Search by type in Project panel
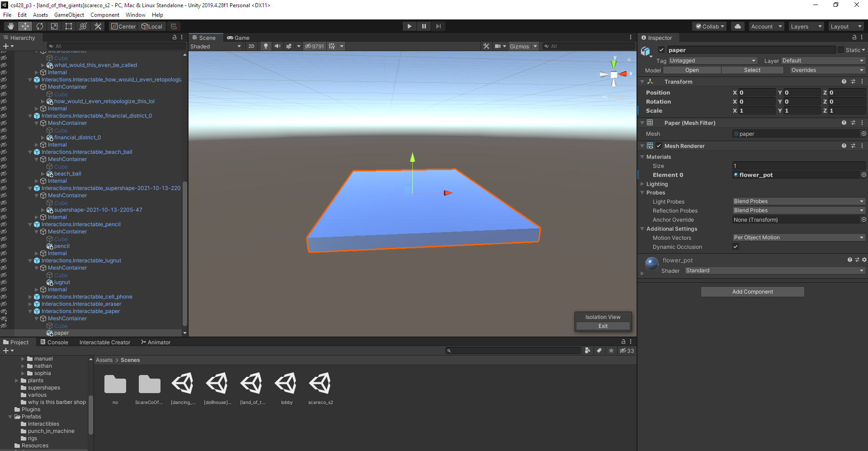This screenshot has height=451, width=868. point(587,351)
